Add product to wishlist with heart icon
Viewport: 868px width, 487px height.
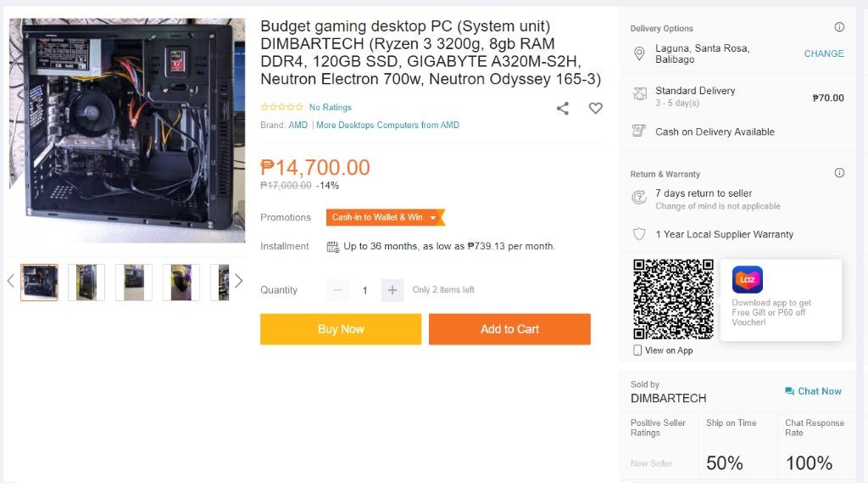pyautogui.click(x=595, y=109)
